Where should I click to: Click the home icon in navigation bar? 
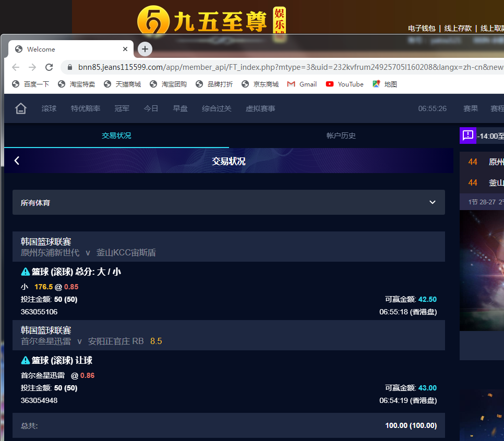tap(21, 108)
